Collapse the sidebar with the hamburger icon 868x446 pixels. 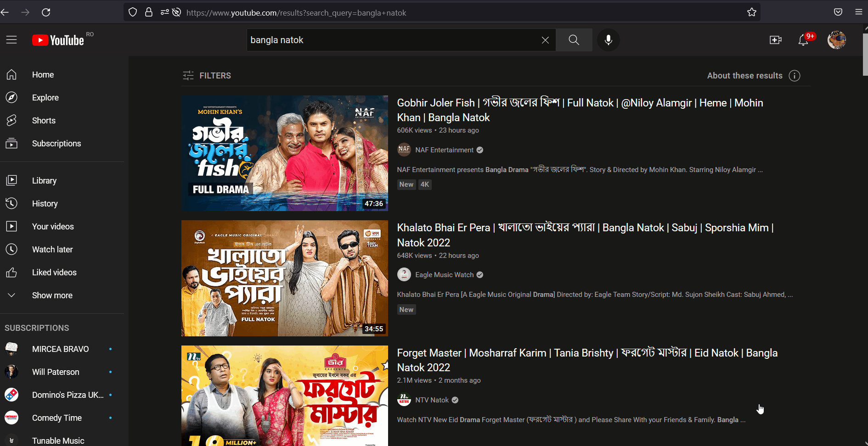pyautogui.click(x=11, y=39)
